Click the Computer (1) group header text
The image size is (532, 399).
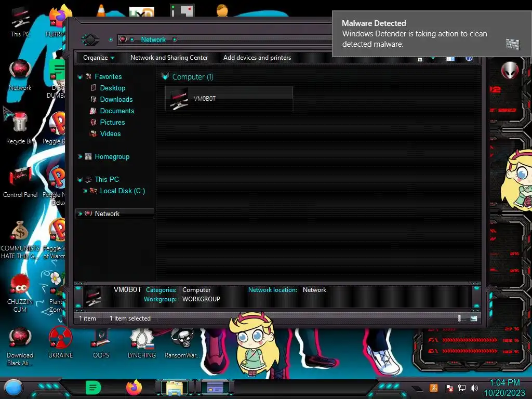193,77
